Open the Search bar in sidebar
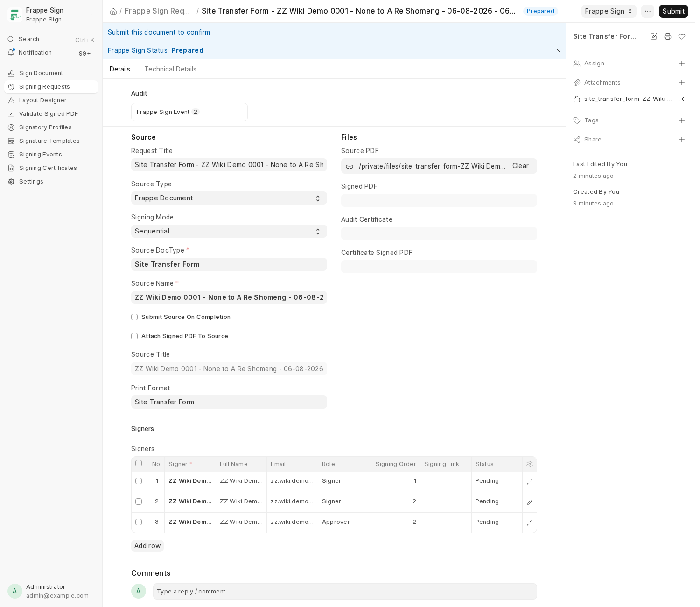The image size is (700, 607). (51, 39)
